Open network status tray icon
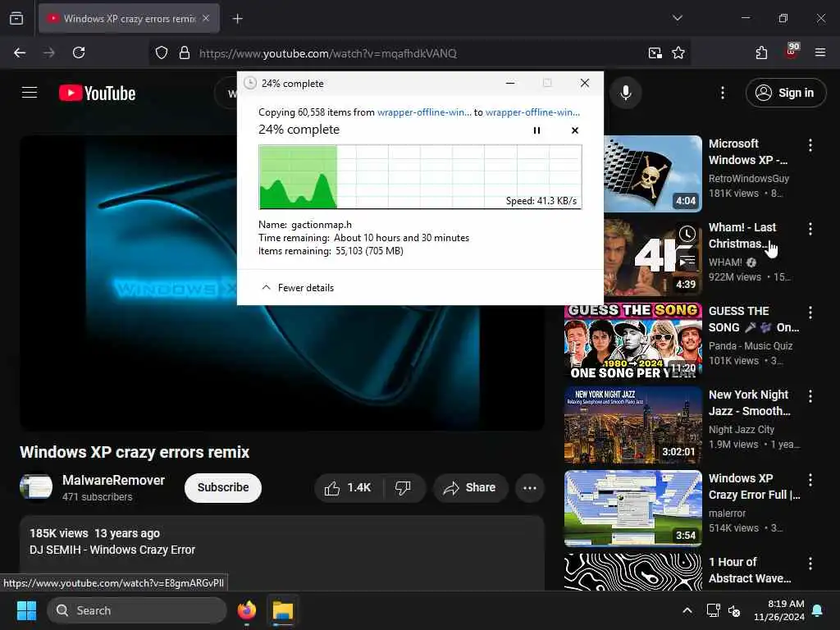Screen dimensions: 840x630 tap(713, 610)
